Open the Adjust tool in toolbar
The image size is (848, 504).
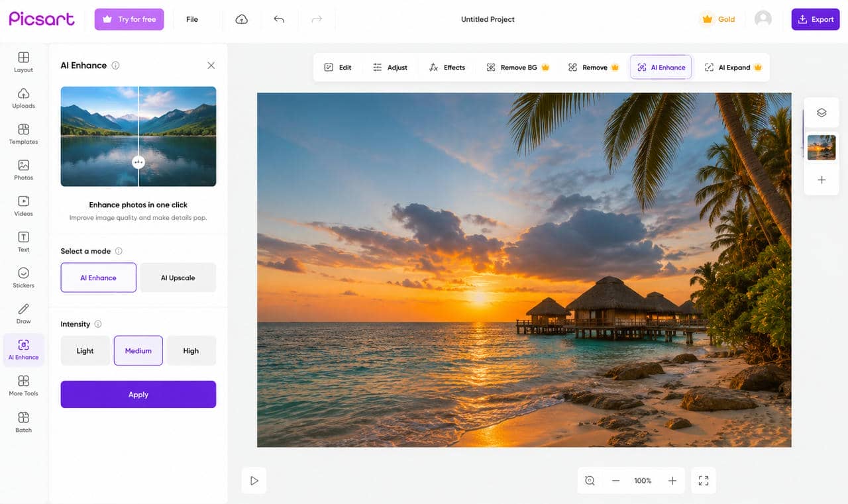click(x=390, y=68)
